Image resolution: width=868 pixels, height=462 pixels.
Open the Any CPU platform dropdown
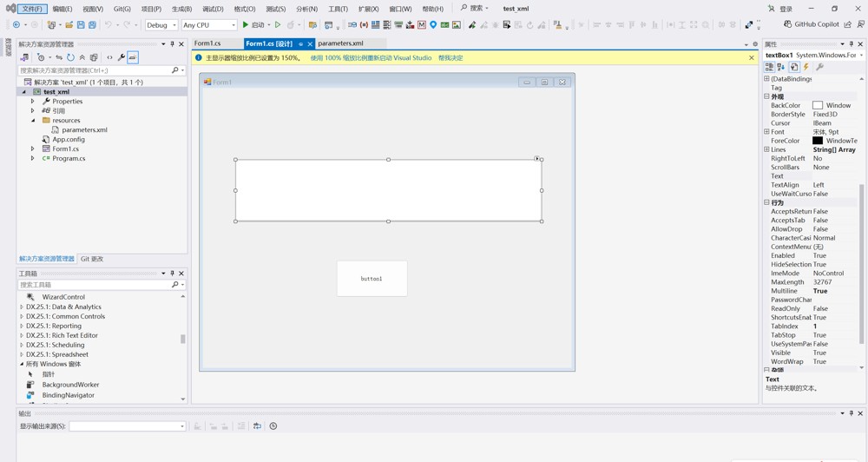(x=209, y=25)
